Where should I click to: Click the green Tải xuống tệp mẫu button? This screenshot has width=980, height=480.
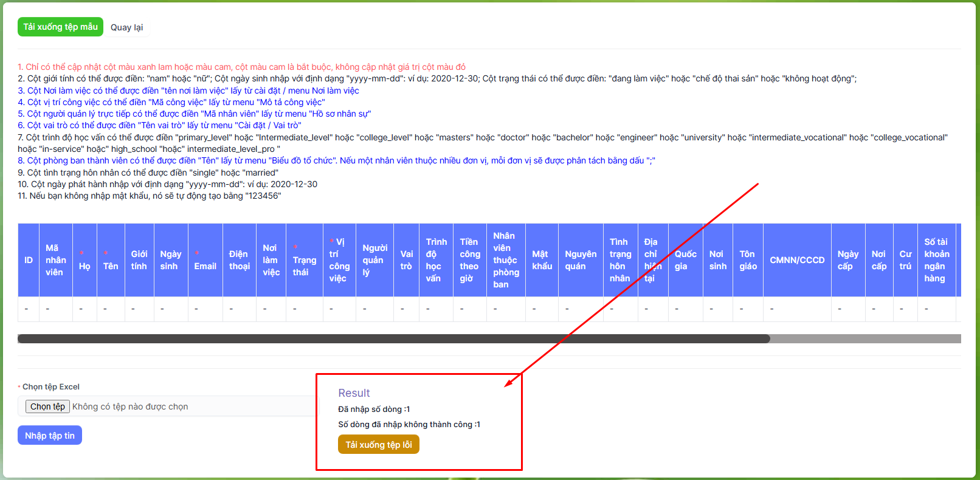(x=60, y=27)
